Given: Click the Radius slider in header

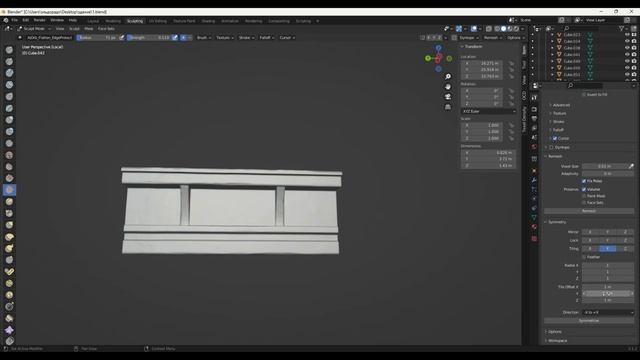Looking at the screenshot, I should pyautogui.click(x=97, y=38).
